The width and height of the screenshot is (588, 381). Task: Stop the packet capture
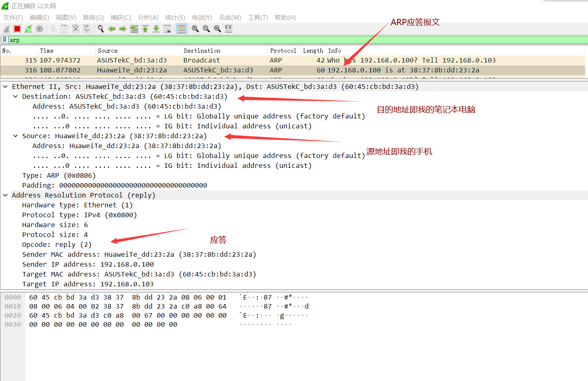(x=16, y=28)
